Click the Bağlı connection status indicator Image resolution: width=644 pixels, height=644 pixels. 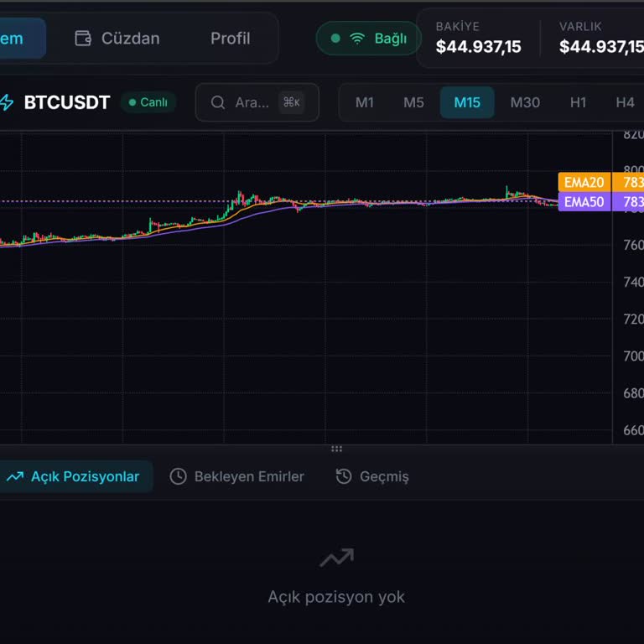(368, 39)
